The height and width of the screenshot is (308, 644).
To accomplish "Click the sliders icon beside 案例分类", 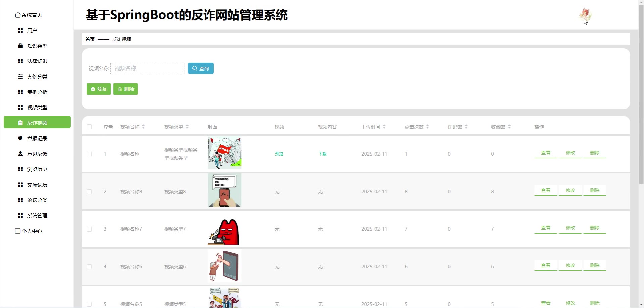I will [x=20, y=76].
